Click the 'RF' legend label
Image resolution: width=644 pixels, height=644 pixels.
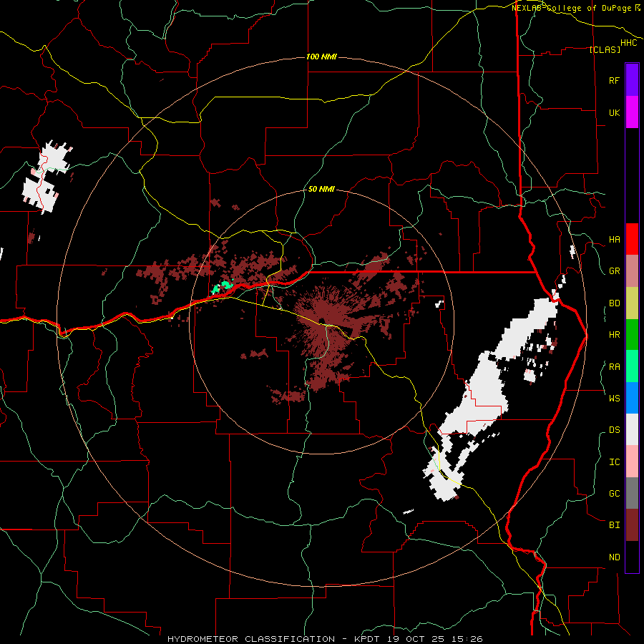pyautogui.click(x=614, y=80)
